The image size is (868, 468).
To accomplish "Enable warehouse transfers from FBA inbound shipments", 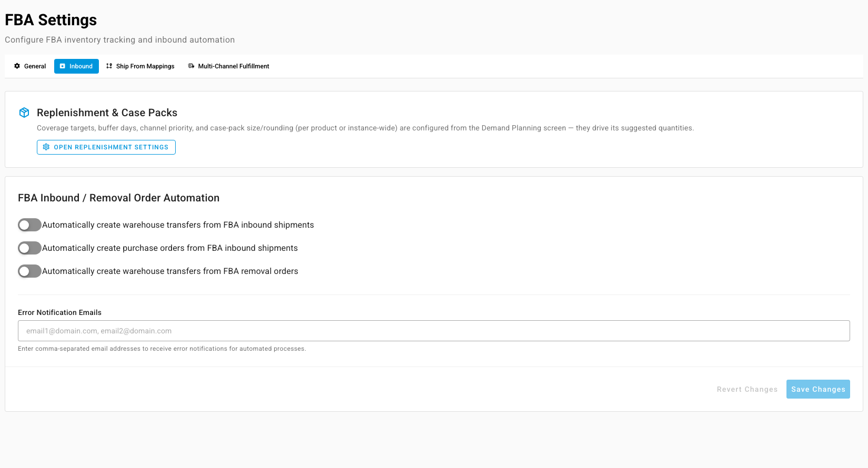I will click(x=29, y=225).
